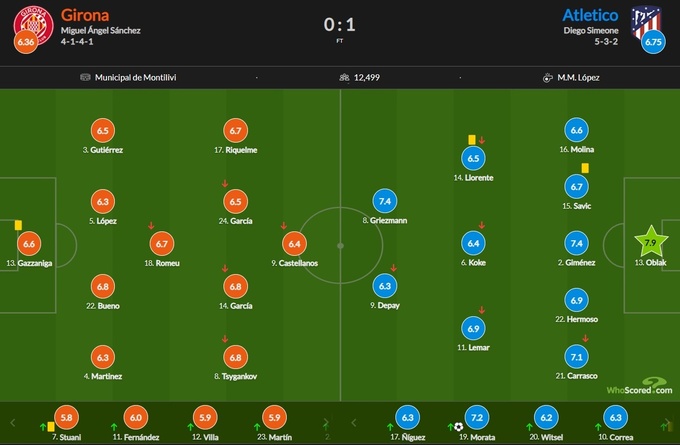The width and height of the screenshot is (680, 445).
Task: Click Gazzaniga's yellow card icon
Action: coord(18,225)
